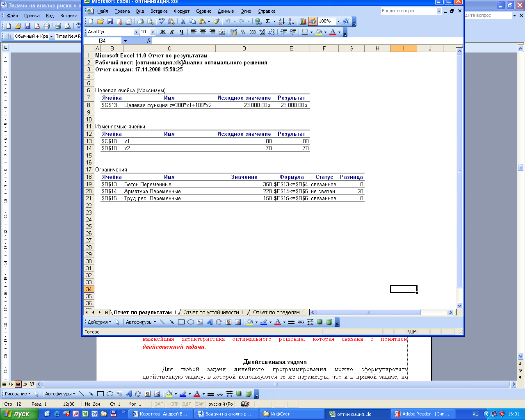Open the Данные menu in Excel

[x=226, y=11]
